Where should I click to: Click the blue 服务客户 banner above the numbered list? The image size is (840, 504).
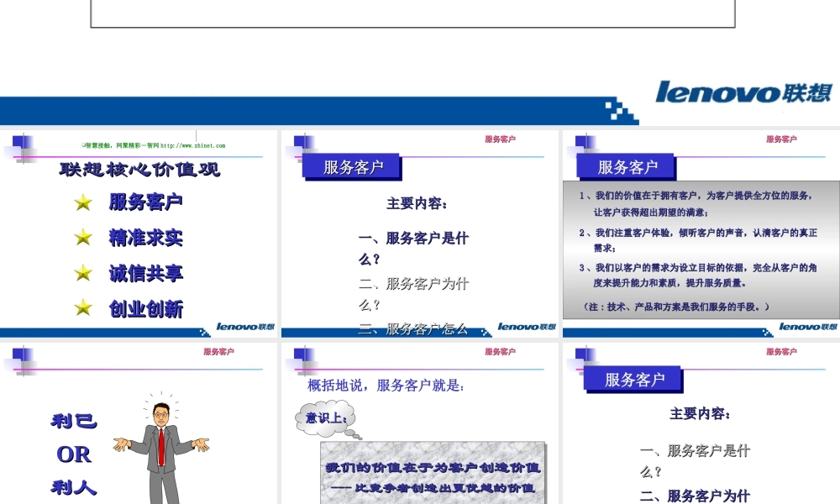tap(627, 165)
